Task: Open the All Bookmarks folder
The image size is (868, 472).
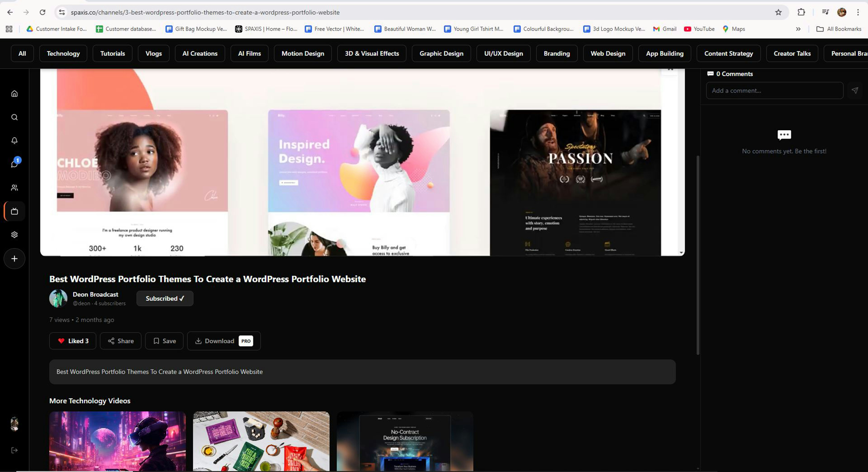Action: (x=839, y=29)
